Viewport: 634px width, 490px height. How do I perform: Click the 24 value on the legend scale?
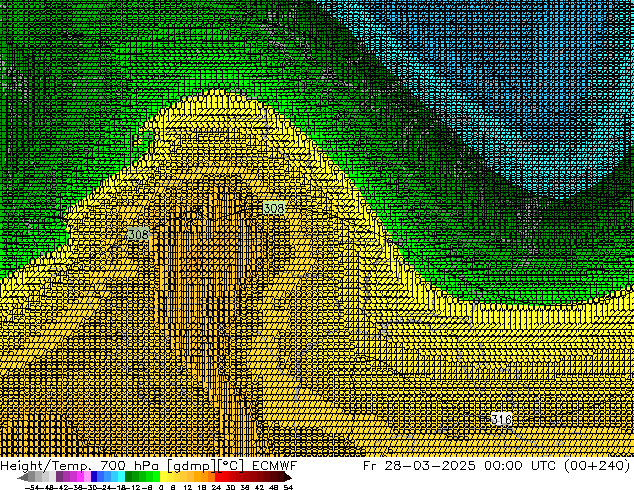(216, 487)
